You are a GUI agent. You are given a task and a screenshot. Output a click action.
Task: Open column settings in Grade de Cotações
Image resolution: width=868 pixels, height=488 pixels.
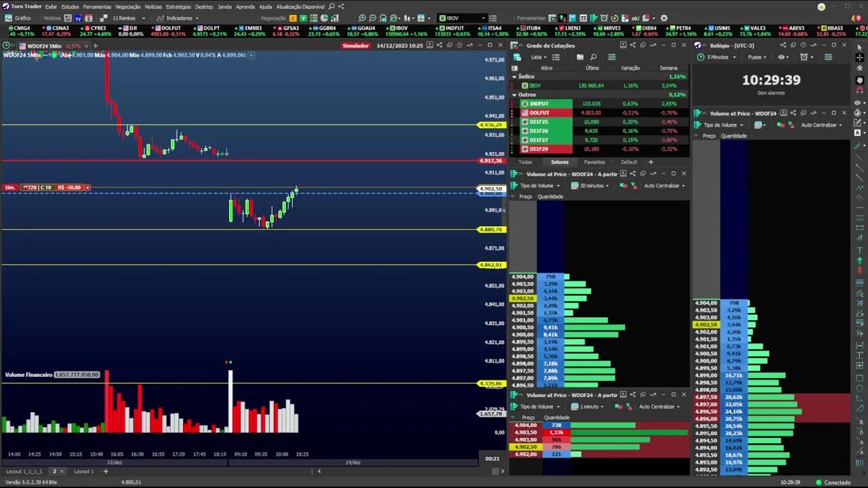[x=612, y=57]
